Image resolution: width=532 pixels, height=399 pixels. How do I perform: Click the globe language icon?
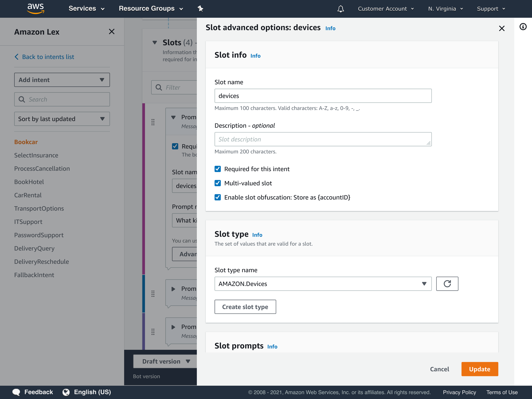(x=66, y=392)
